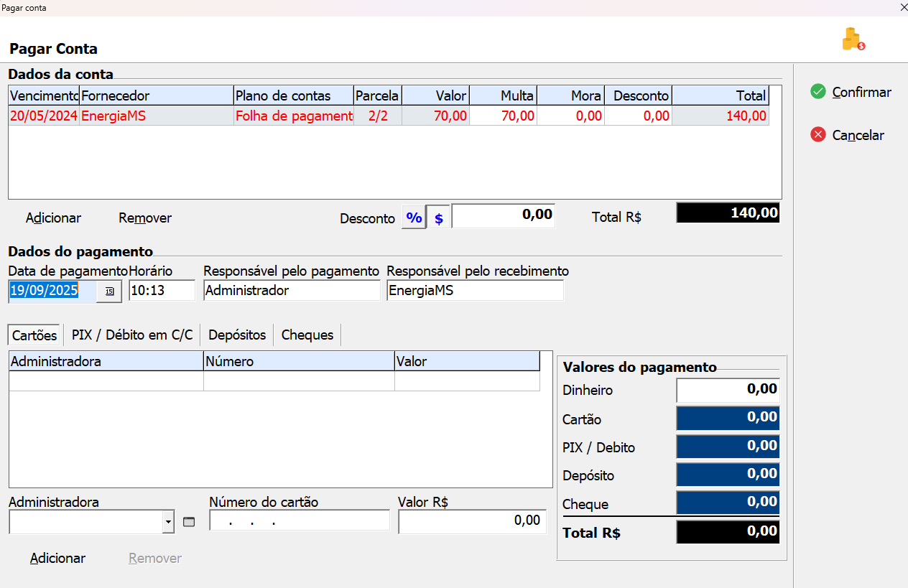
Task: Click the Número do cartão field
Action: click(x=300, y=521)
